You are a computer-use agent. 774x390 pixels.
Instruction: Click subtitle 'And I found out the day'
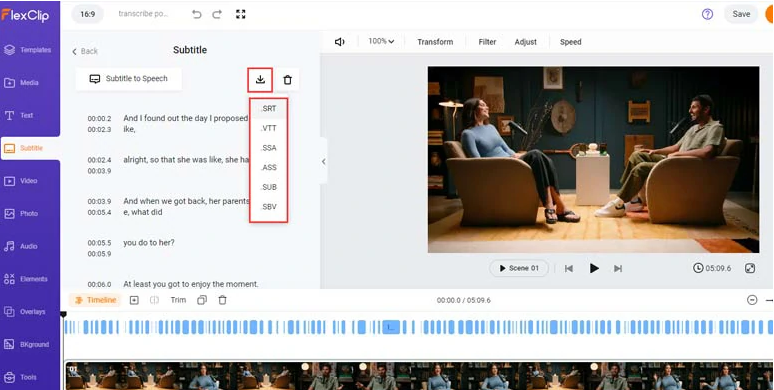tap(185, 123)
